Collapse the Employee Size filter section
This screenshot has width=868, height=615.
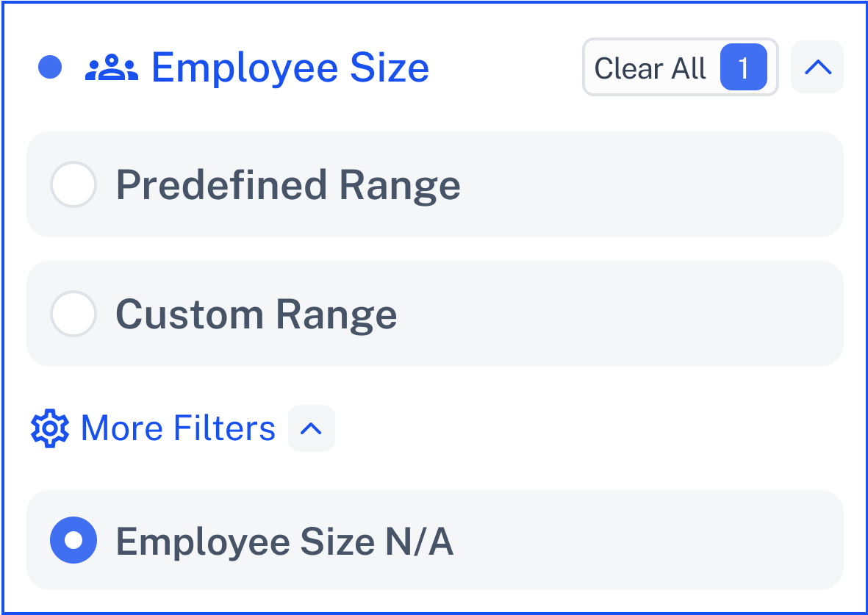click(817, 67)
